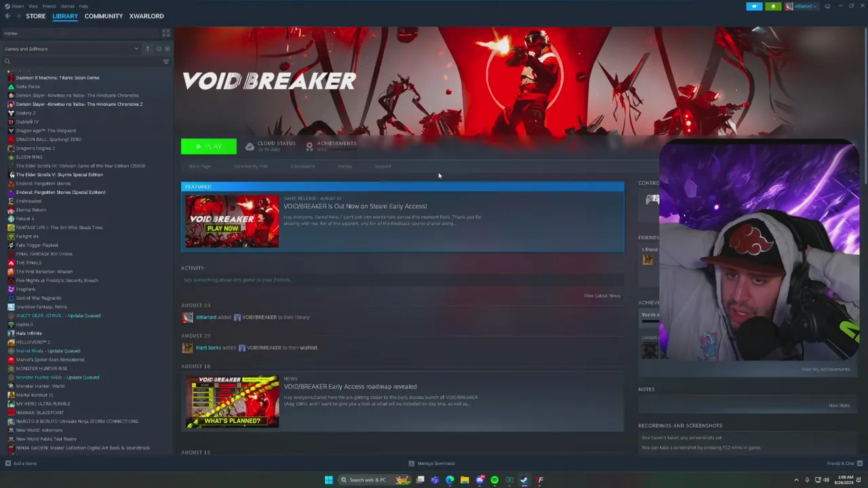Select Diablo IV in the library list
Viewport: 868px width, 488px height.
pyautogui.click(x=27, y=122)
